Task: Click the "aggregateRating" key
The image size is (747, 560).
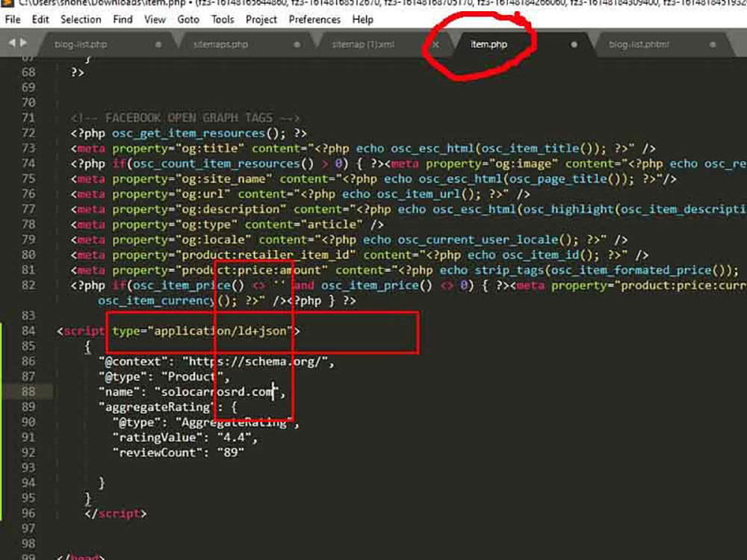Action: pos(157,407)
